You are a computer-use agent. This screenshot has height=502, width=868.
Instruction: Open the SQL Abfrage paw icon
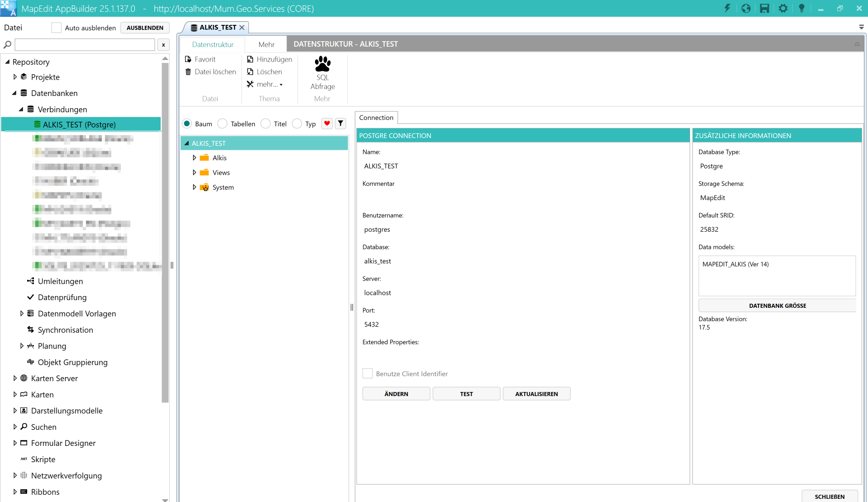(x=322, y=64)
